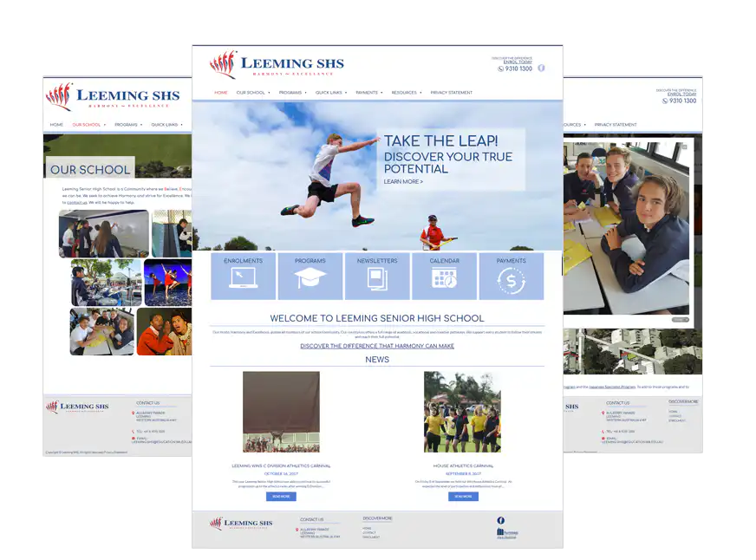Image resolution: width=756 pixels, height=560 pixels.
Task: Select HOME in the left page navigation
Action: click(56, 125)
